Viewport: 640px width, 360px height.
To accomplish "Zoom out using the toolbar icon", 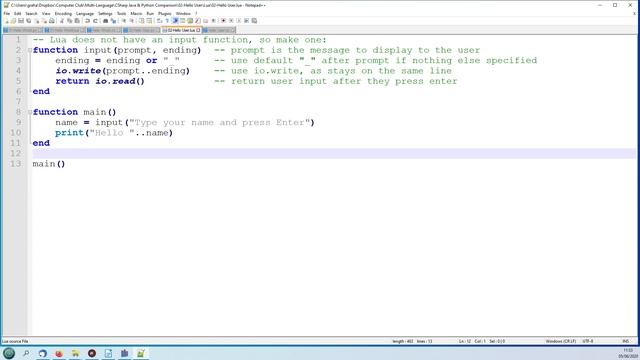I will 131,20.
